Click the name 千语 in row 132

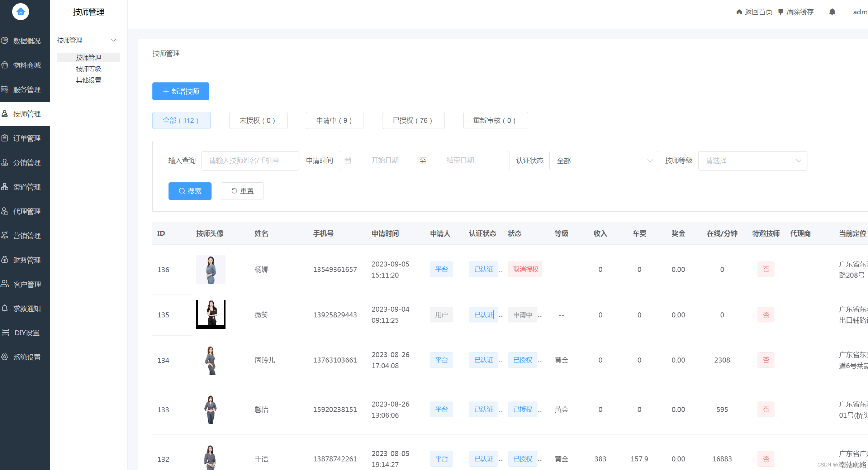[261, 459]
